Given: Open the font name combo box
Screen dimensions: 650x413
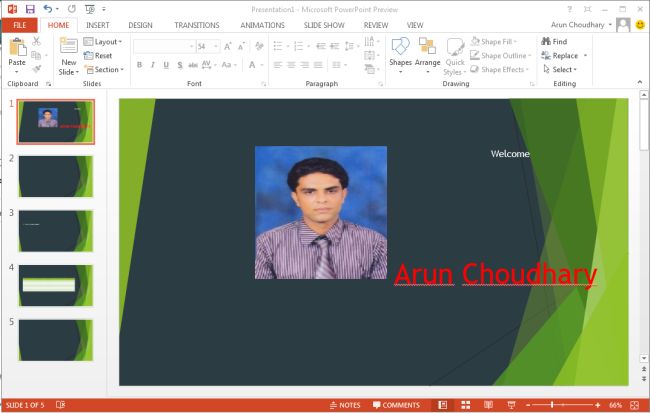Looking at the screenshot, I should coord(164,46).
